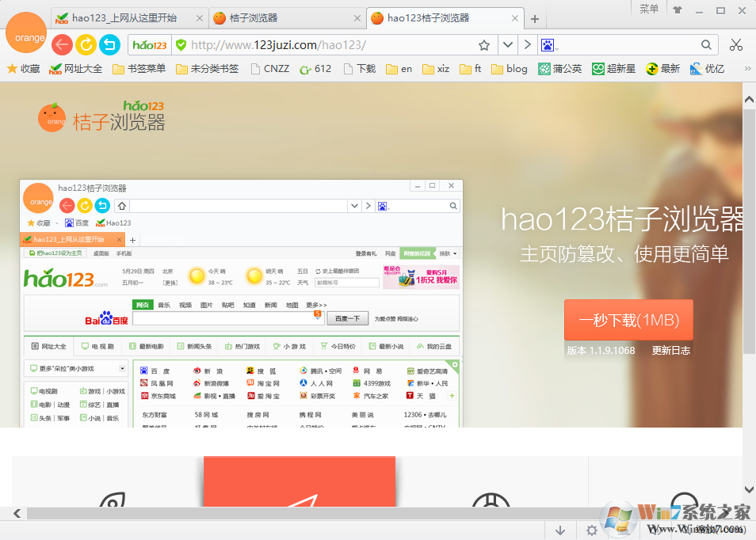
Task: Click the red back navigation icon
Action: point(62,45)
